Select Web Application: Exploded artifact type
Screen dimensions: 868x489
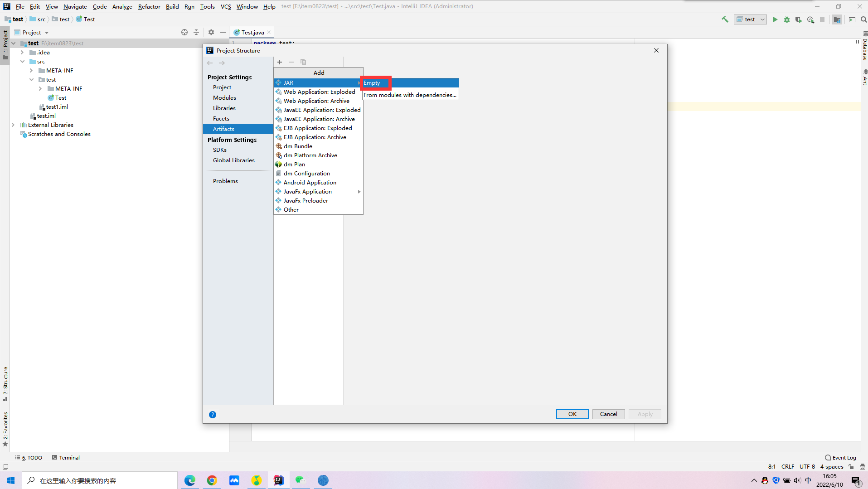pos(318,92)
